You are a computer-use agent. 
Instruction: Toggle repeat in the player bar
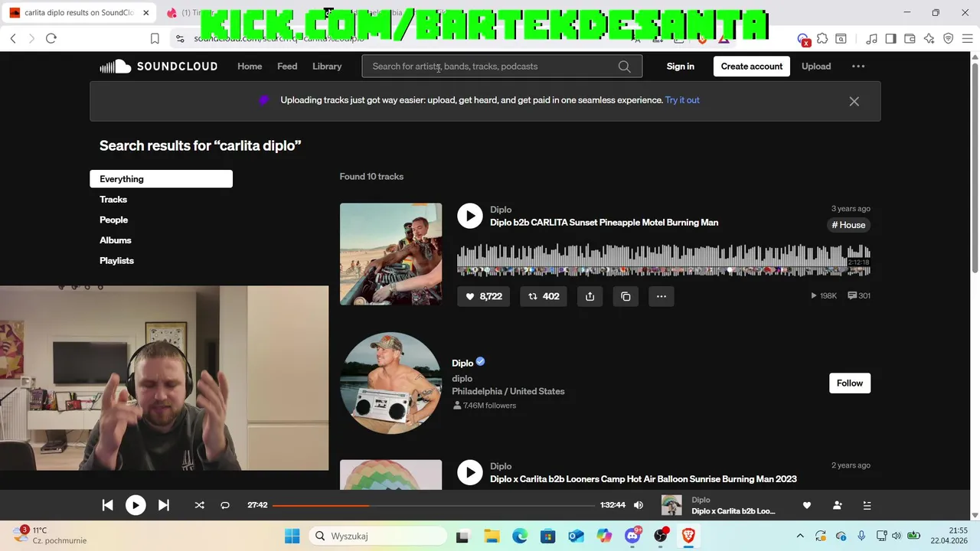[225, 505]
